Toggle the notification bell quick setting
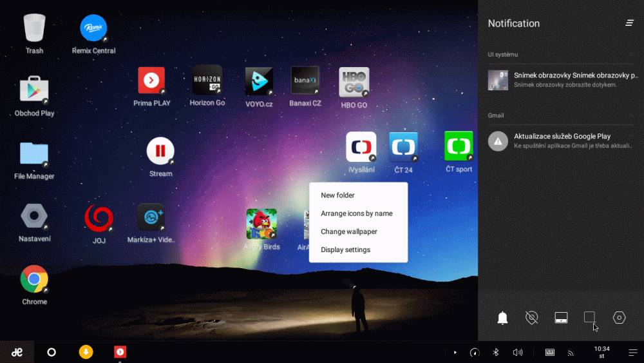 (x=502, y=317)
